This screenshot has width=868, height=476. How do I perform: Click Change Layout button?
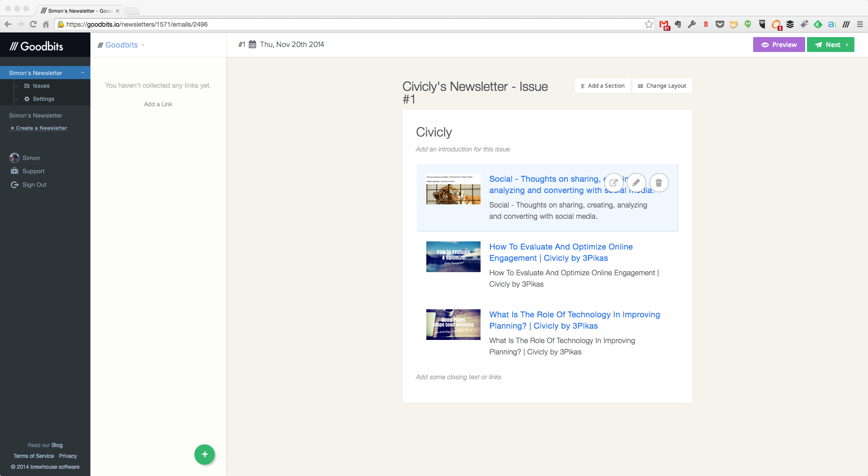click(662, 86)
